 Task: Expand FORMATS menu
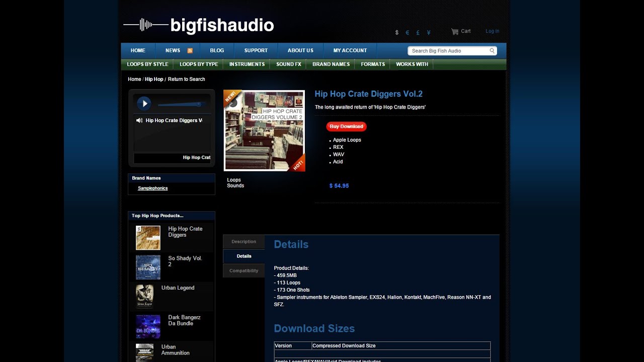[373, 64]
